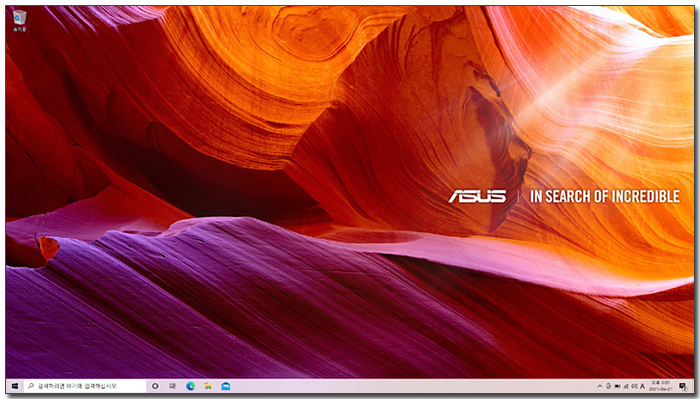Open the Windows Start menu
The image size is (700, 399).
(x=15, y=386)
